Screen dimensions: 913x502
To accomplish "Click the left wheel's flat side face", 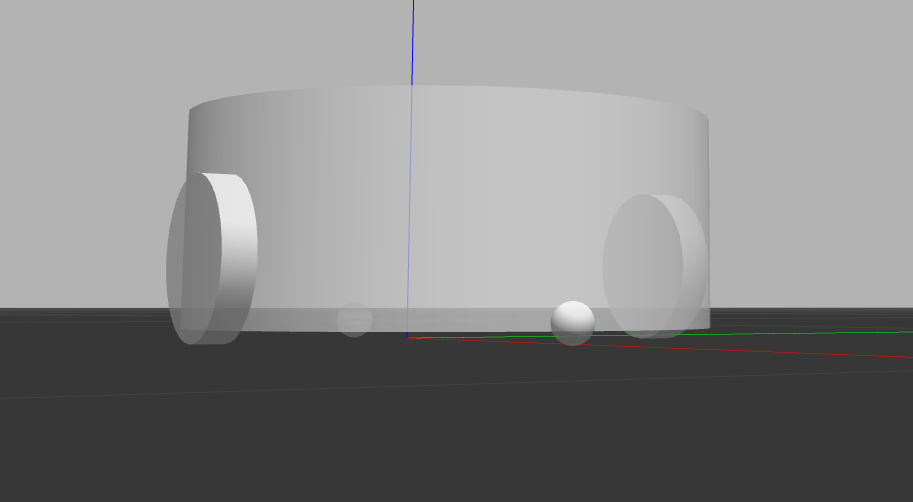I will tap(190, 262).
